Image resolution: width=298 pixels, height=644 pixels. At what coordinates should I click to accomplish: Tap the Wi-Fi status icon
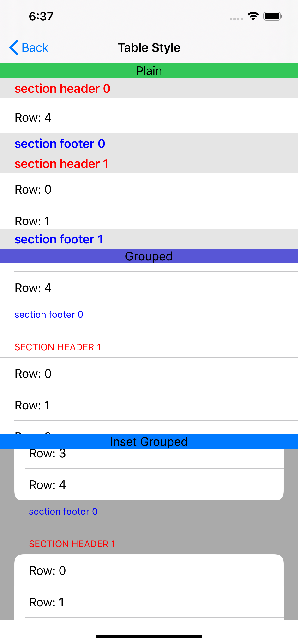(x=253, y=16)
